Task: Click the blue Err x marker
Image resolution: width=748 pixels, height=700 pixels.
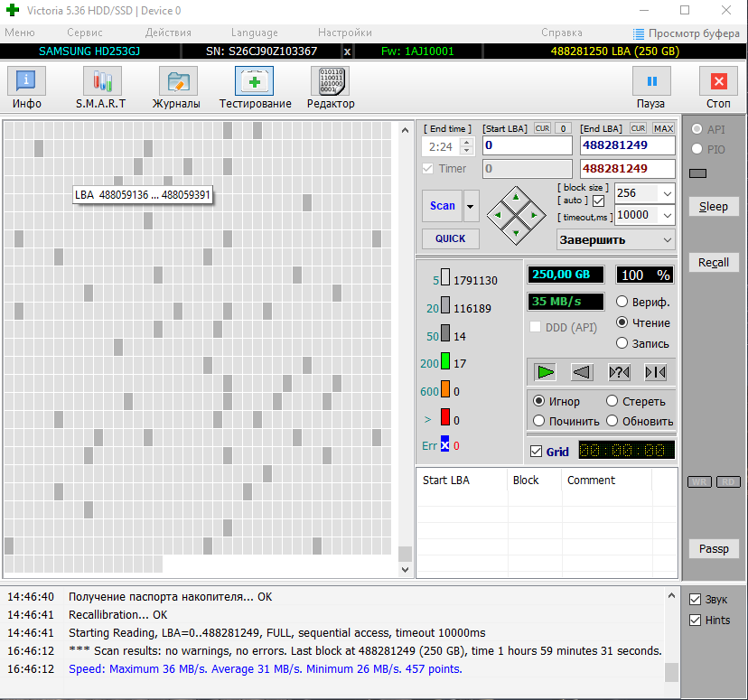Action: pyautogui.click(x=444, y=444)
